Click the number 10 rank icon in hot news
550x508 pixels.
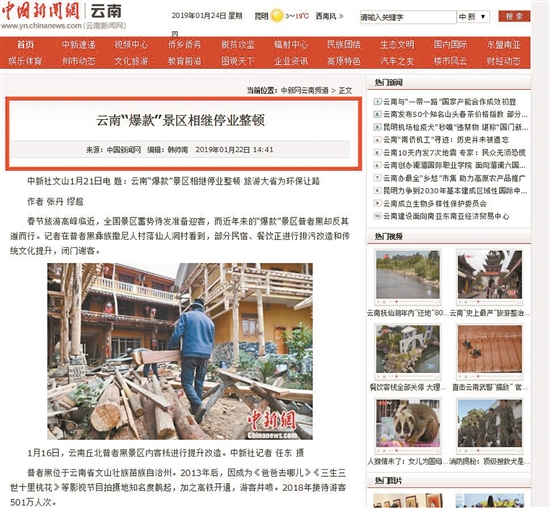(377, 216)
